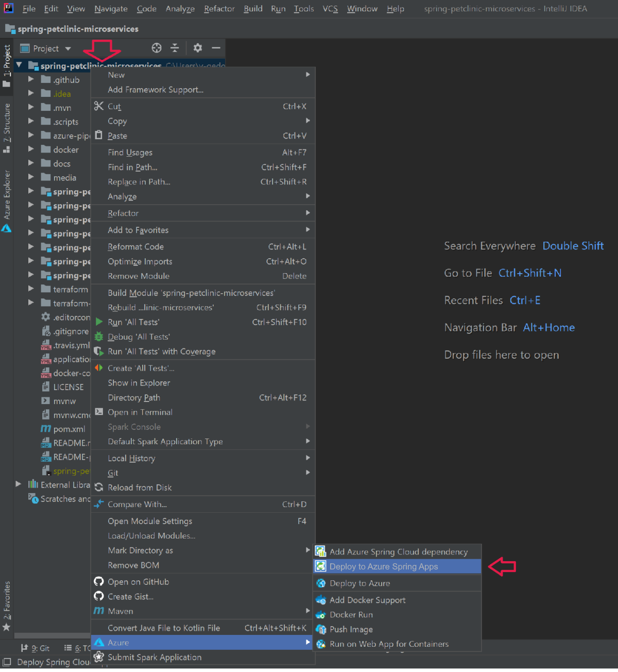Select Show in Explorer
Viewport: 618px width, 672px height.
coord(203,383)
